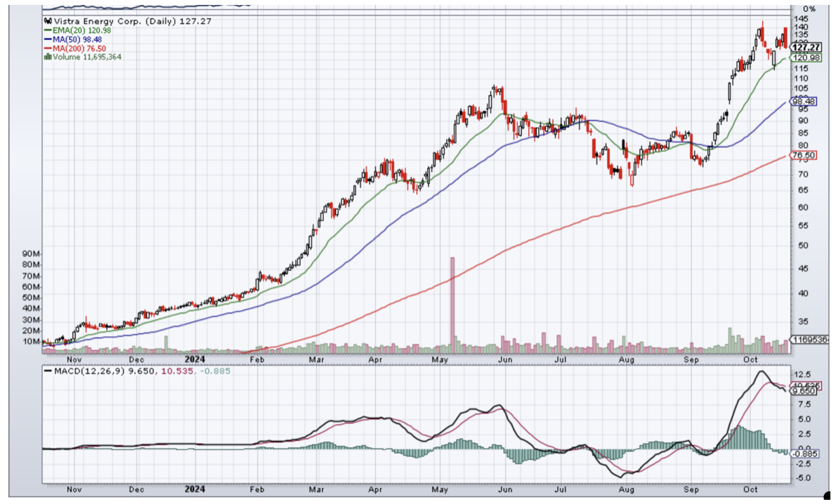The image size is (836, 504).
Task: Click the blue MA(50) legend line marker
Action: [46, 39]
